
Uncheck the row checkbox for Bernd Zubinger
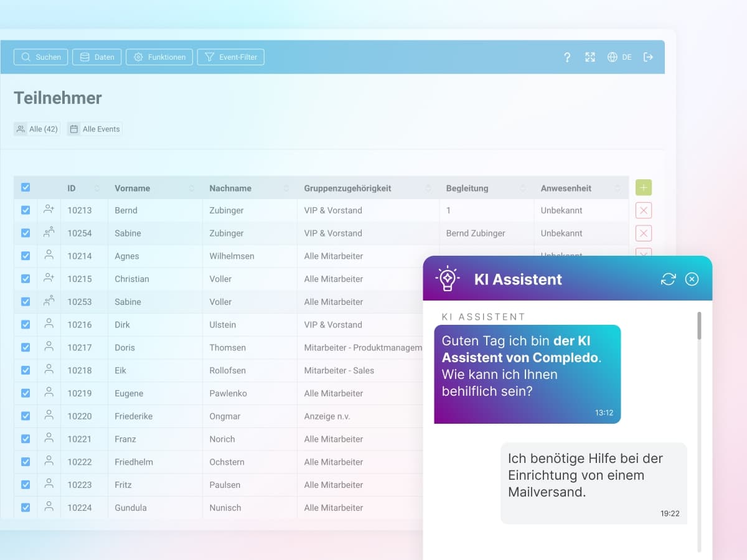coord(26,210)
